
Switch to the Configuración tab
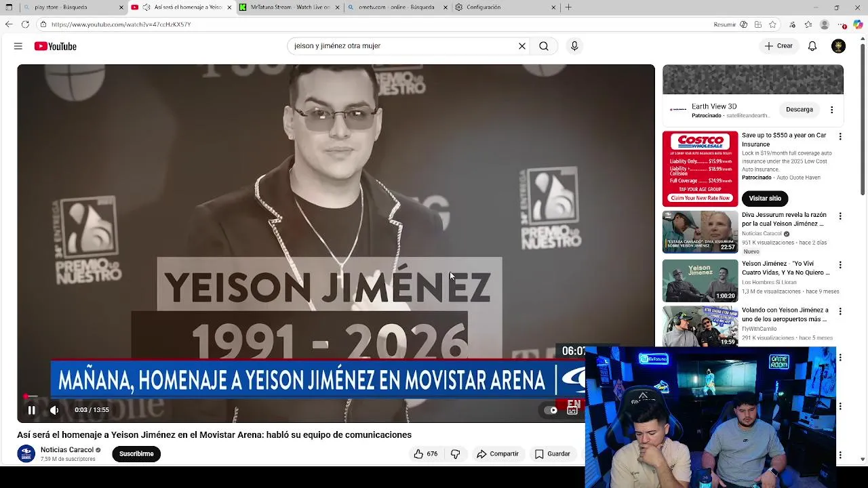pyautogui.click(x=506, y=7)
